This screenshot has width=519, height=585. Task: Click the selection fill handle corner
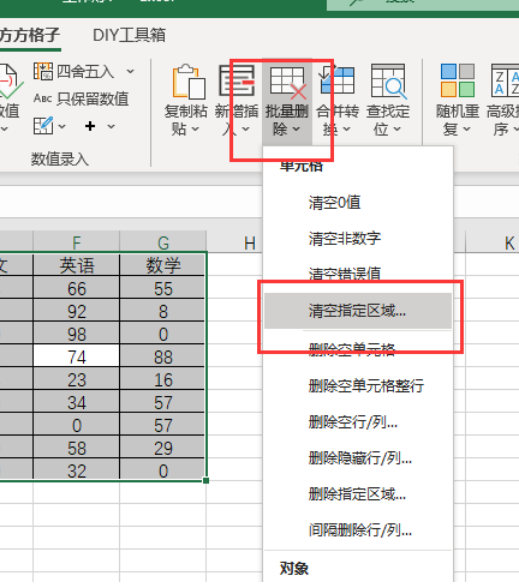206,481
